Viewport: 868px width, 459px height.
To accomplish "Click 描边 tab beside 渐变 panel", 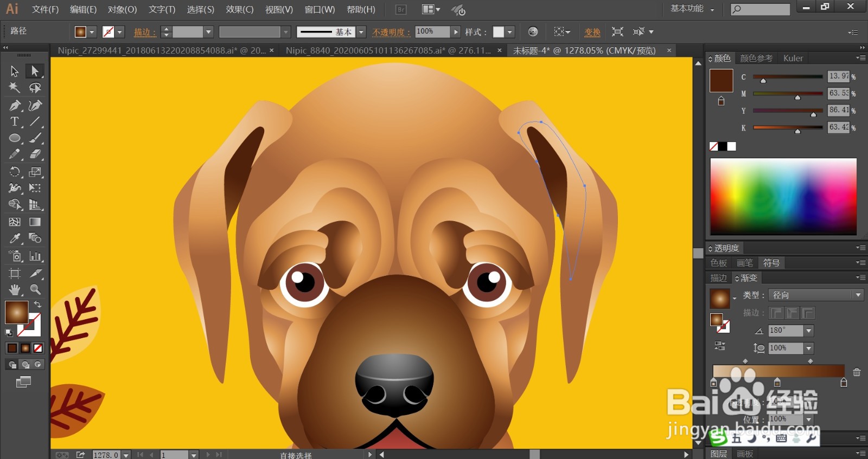I will click(719, 278).
